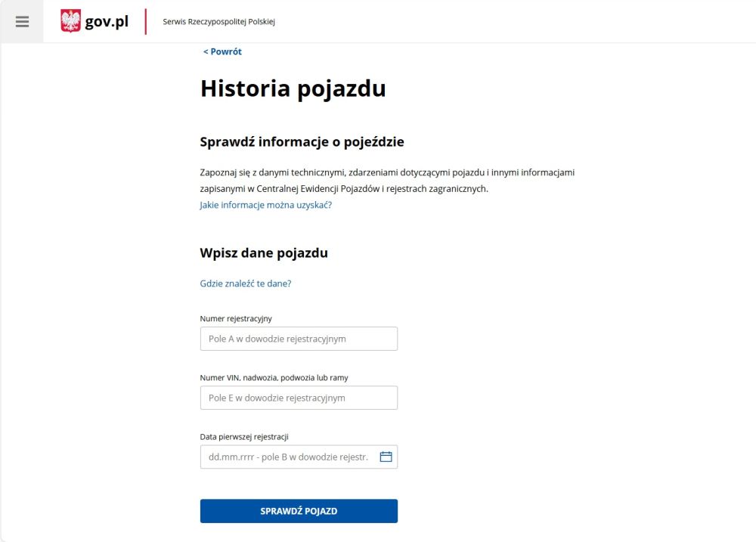Open the Jakie informacje można uzyskać link
The height and width of the screenshot is (542, 756).
(x=265, y=205)
